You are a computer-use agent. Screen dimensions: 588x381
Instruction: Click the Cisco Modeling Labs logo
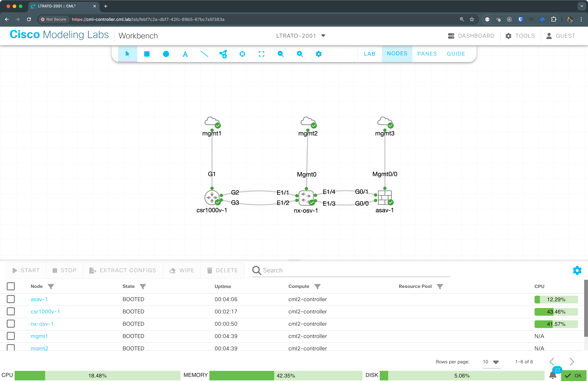(x=59, y=35)
